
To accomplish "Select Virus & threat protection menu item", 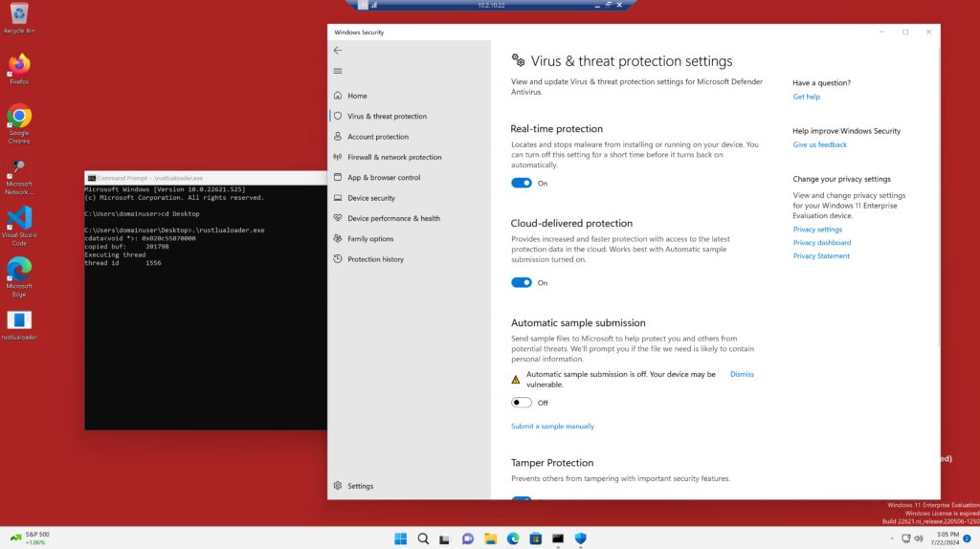I will pos(387,116).
